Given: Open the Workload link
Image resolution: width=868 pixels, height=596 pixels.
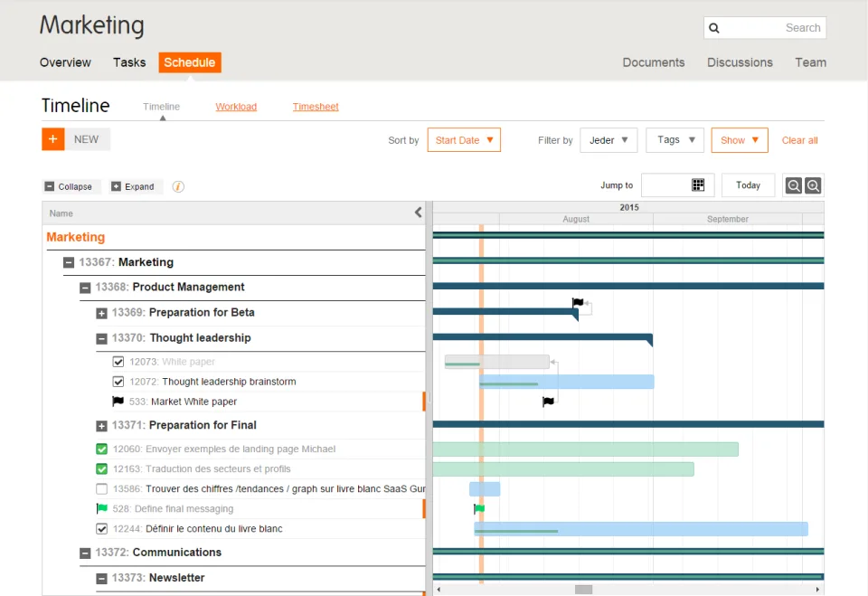Looking at the screenshot, I should pyautogui.click(x=236, y=107).
